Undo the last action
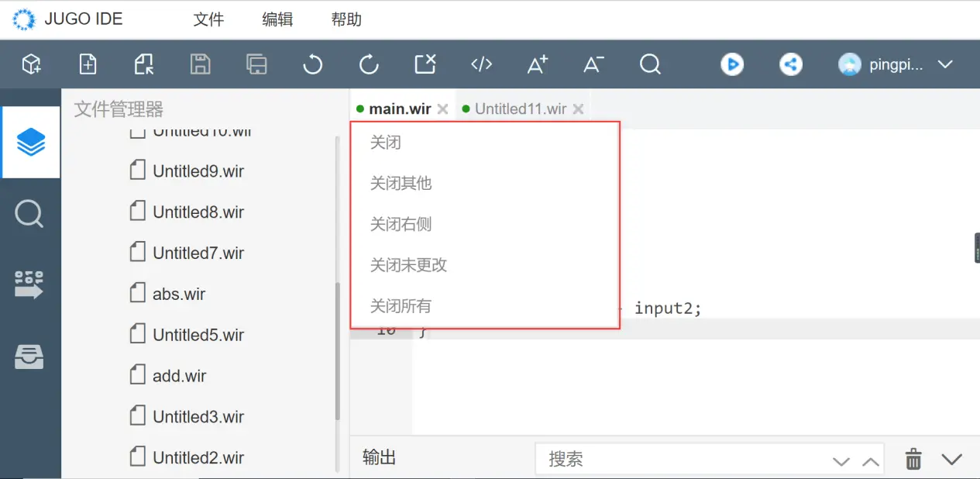This screenshot has width=980, height=479. pos(312,64)
